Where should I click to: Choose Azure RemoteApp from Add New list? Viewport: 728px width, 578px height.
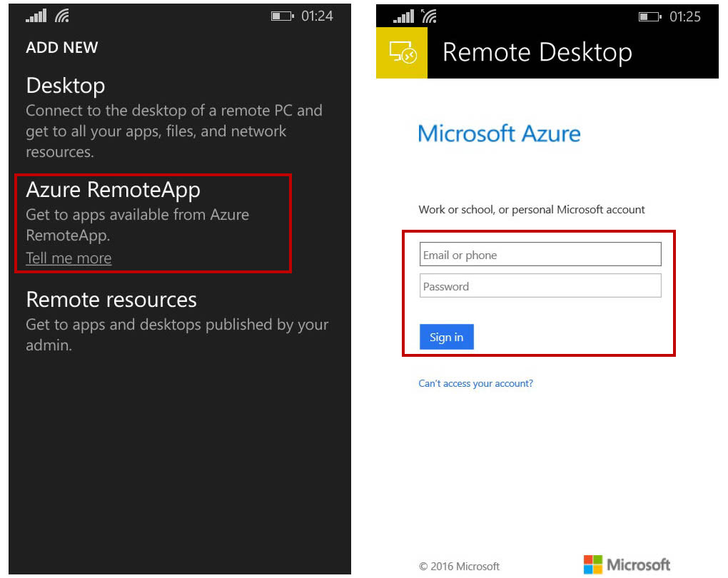click(113, 190)
